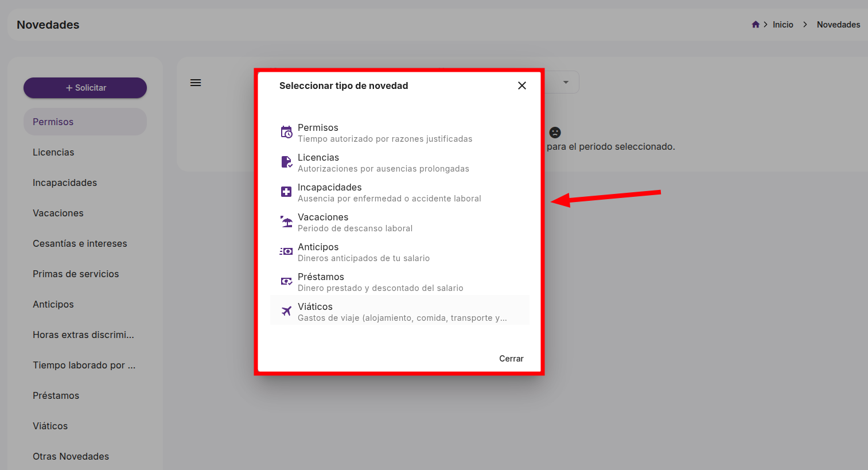
Task: Open Otras Novedades in the sidebar
Action: tap(85, 456)
